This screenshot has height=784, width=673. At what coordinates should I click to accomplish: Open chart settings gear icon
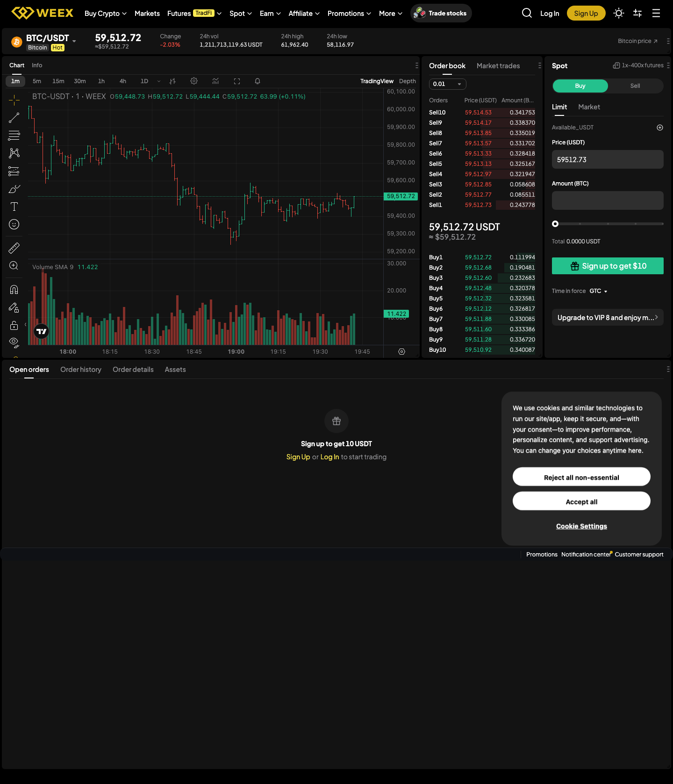pos(194,81)
